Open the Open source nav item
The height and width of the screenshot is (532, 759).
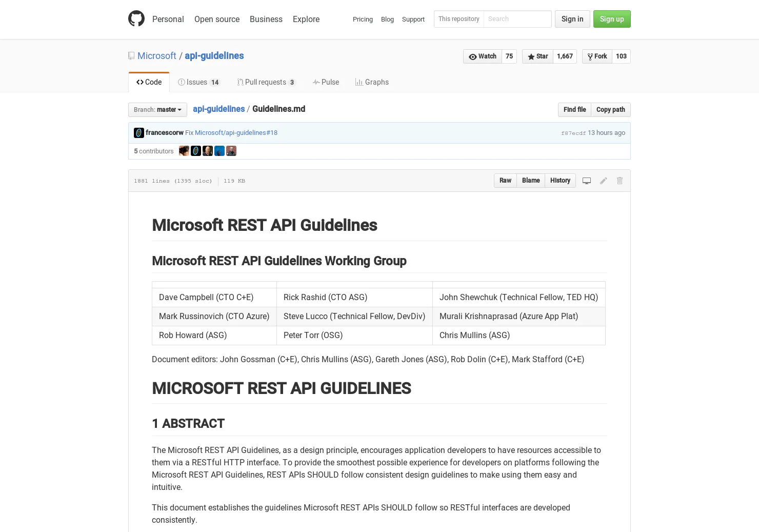coord(217,19)
